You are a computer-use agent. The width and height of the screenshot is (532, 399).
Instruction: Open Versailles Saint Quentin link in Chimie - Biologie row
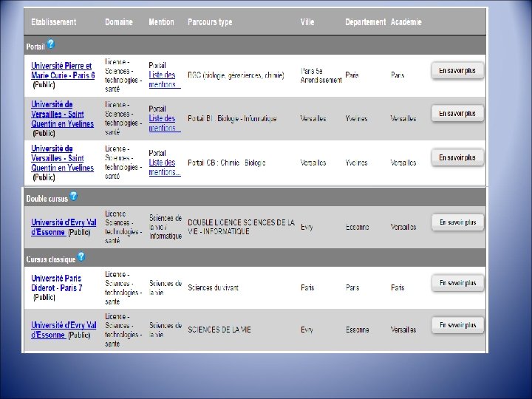coord(62,158)
